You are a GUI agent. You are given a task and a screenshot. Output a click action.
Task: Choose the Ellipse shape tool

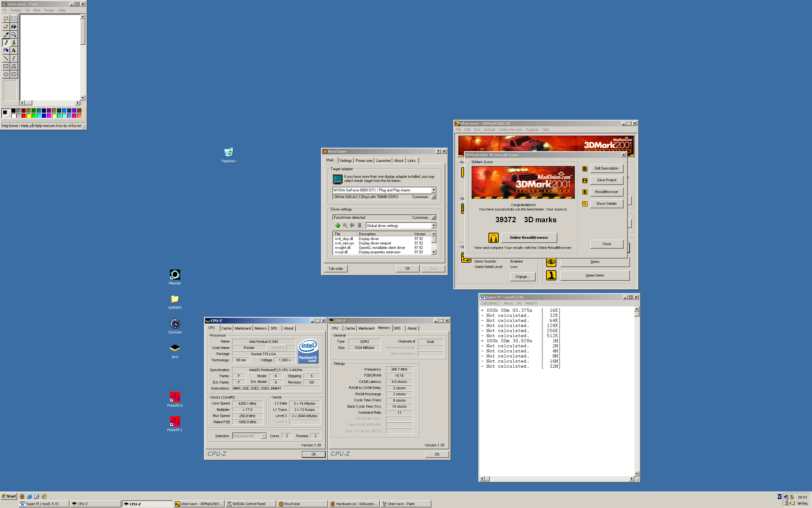tap(6, 74)
